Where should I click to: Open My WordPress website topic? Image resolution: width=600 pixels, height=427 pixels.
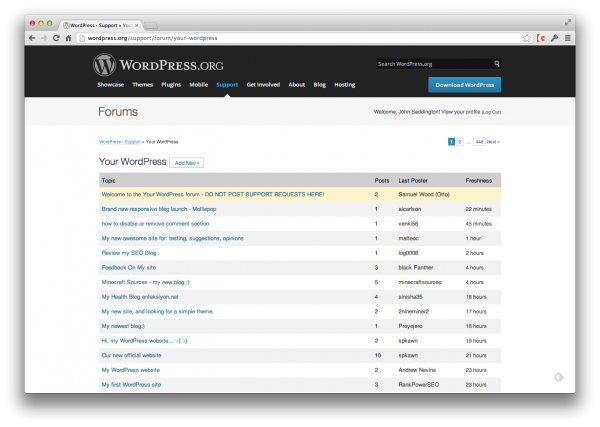pyautogui.click(x=130, y=370)
